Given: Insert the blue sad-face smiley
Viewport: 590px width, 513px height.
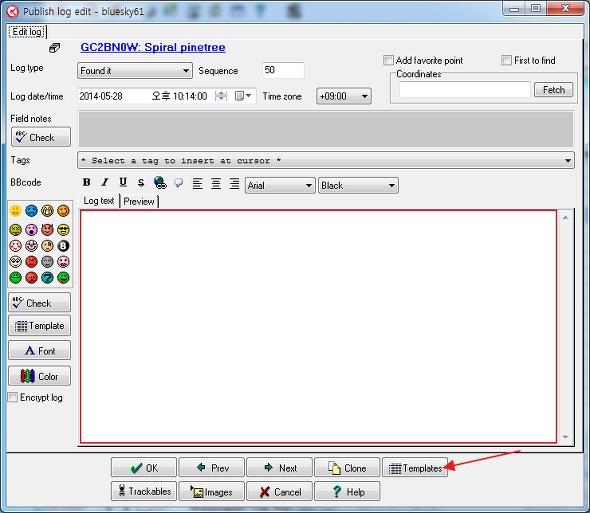Looking at the screenshot, I should (31, 211).
